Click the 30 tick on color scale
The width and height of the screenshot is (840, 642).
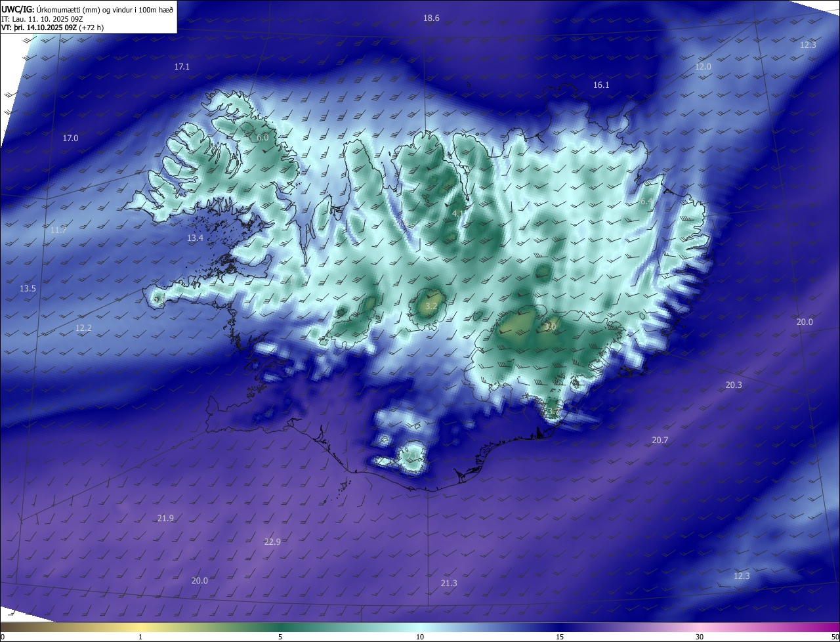point(700,637)
